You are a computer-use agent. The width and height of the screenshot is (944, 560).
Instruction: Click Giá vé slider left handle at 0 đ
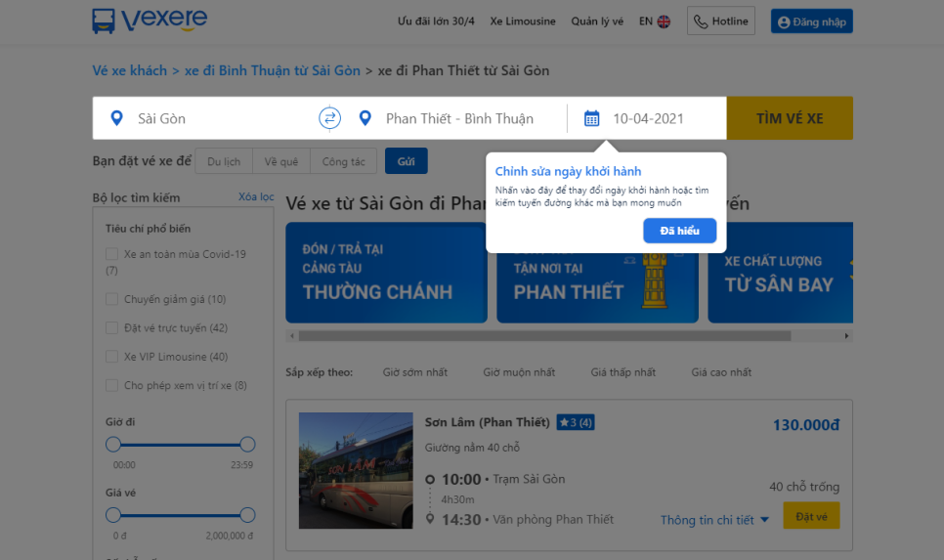pyautogui.click(x=113, y=515)
